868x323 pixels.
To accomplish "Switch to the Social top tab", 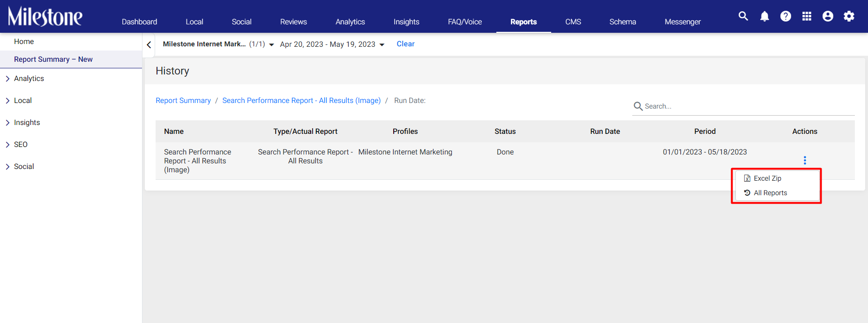I will [x=241, y=22].
